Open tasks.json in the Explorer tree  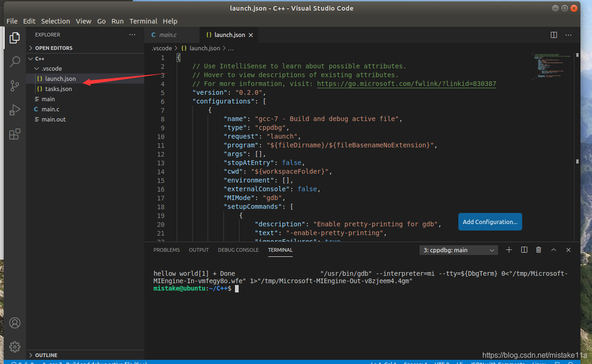85,89
